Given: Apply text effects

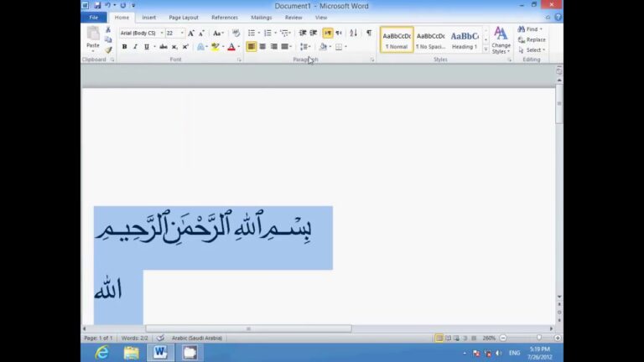Looking at the screenshot, I should point(200,47).
